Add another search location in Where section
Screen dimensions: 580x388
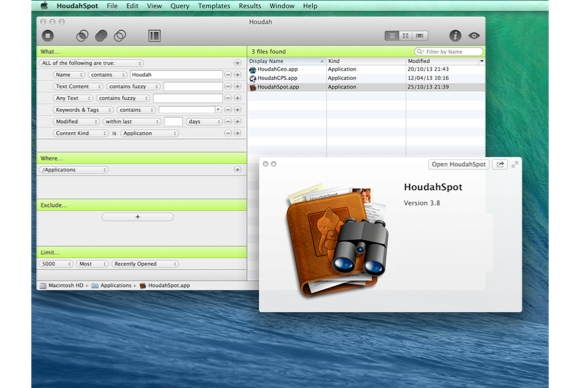click(x=237, y=170)
